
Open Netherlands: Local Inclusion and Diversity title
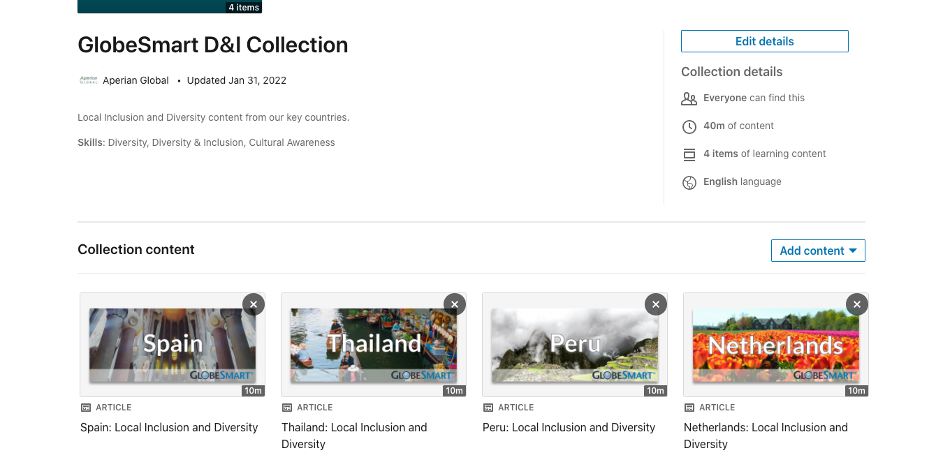766,436
